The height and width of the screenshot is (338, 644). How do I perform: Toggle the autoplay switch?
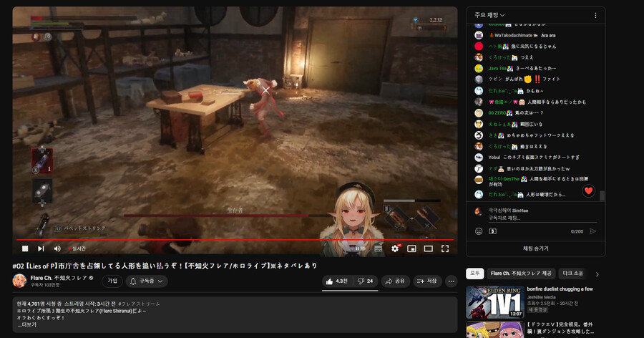point(358,248)
